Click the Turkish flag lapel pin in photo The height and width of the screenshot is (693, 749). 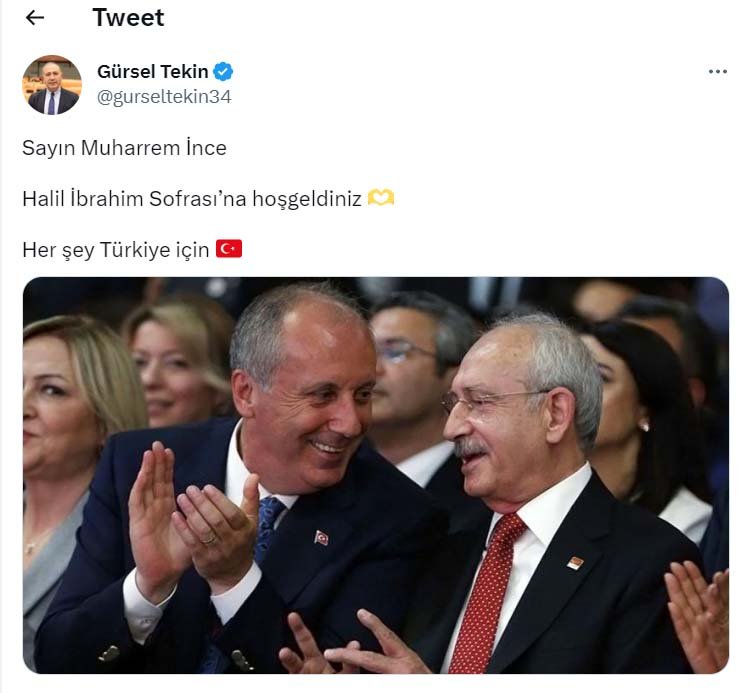321,537
